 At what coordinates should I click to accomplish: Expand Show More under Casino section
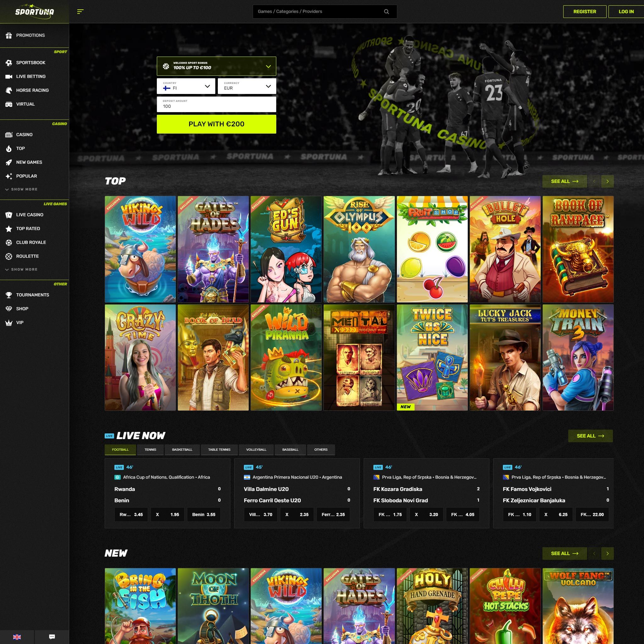(22, 189)
